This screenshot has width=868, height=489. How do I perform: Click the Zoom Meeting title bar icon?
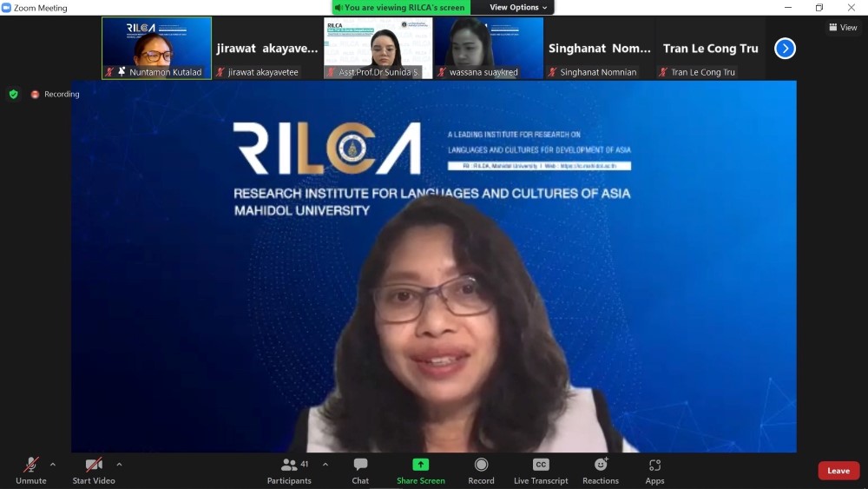pos(7,8)
